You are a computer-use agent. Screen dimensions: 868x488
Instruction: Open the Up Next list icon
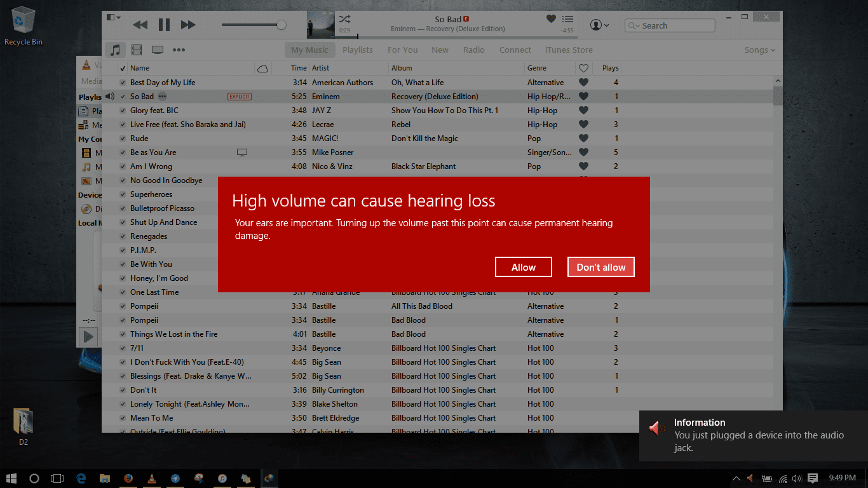pos(568,20)
